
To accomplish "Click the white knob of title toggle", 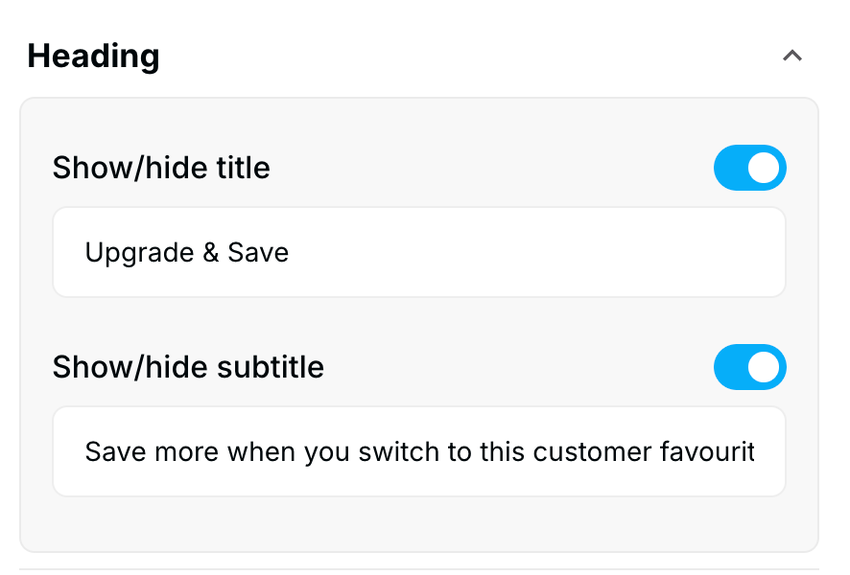I will point(764,168).
